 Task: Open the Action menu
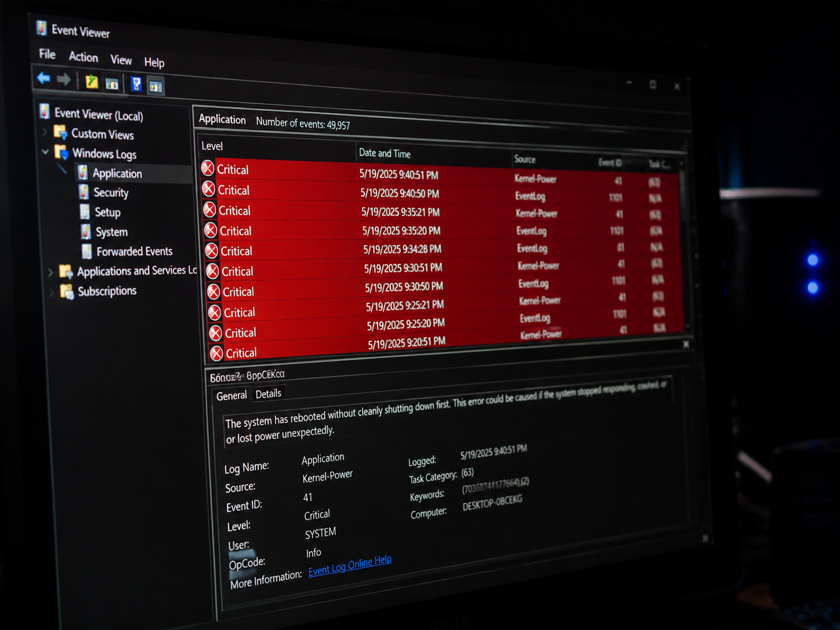click(84, 57)
